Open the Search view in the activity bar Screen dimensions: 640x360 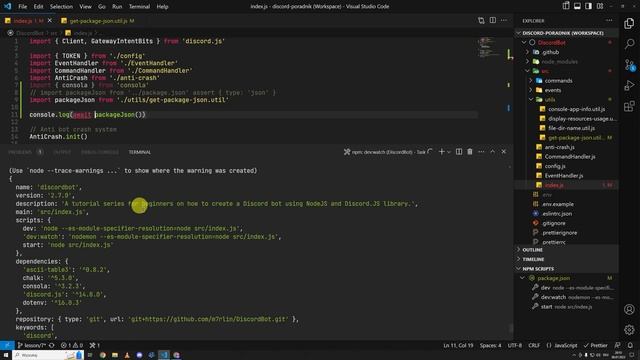(629, 44)
